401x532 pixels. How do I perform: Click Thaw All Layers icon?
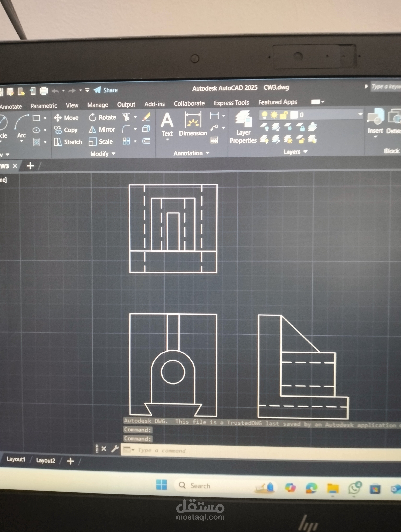pos(288,139)
